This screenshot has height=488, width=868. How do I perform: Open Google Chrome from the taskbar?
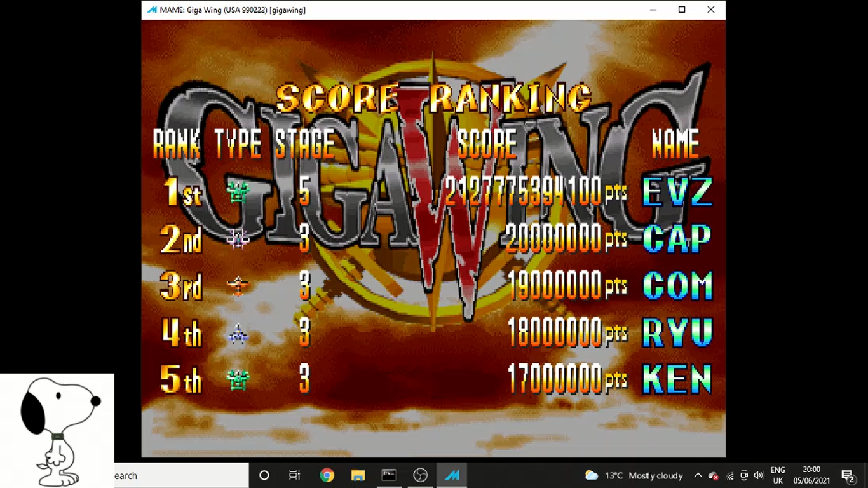pos(327,475)
